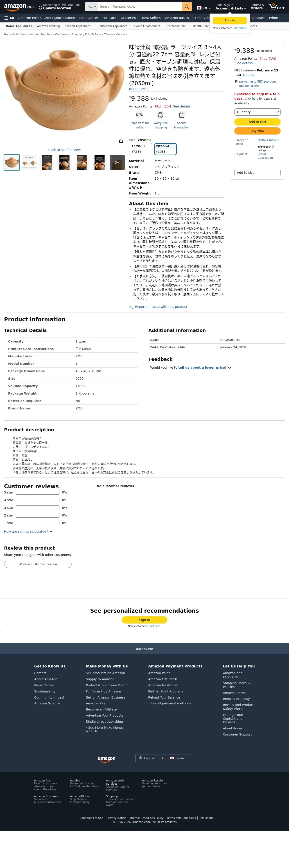Open Amazon Ranking tab

[48, 26]
